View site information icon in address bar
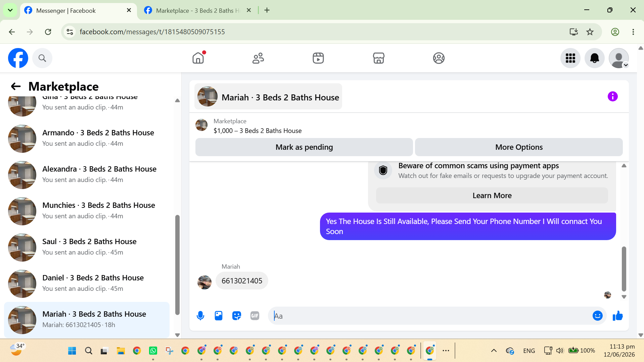 [x=70, y=32]
